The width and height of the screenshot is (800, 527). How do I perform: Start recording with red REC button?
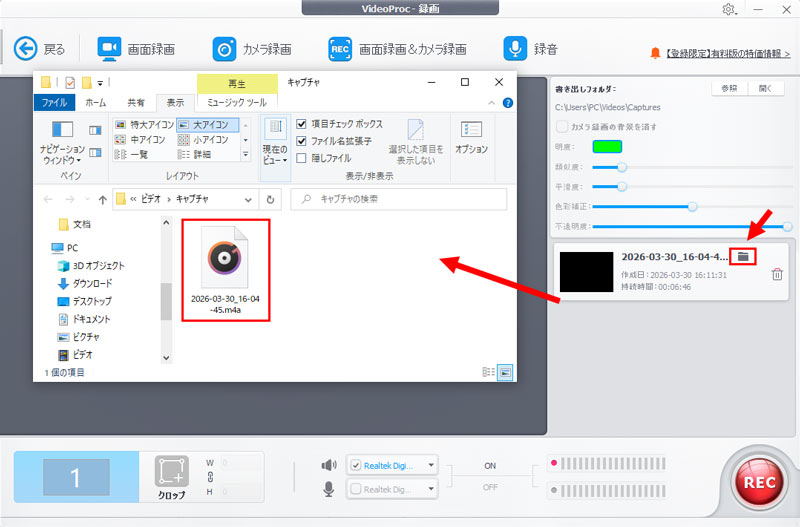point(759,482)
